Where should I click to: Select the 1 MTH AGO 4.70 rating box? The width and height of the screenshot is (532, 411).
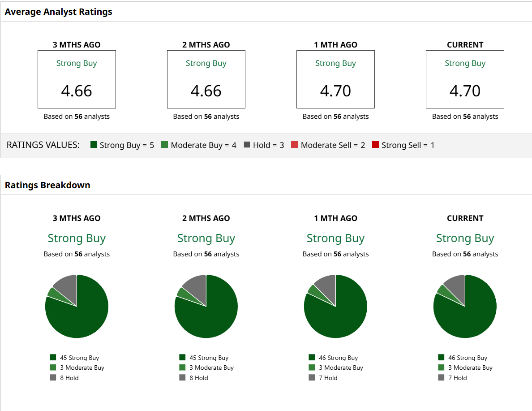tap(335, 79)
